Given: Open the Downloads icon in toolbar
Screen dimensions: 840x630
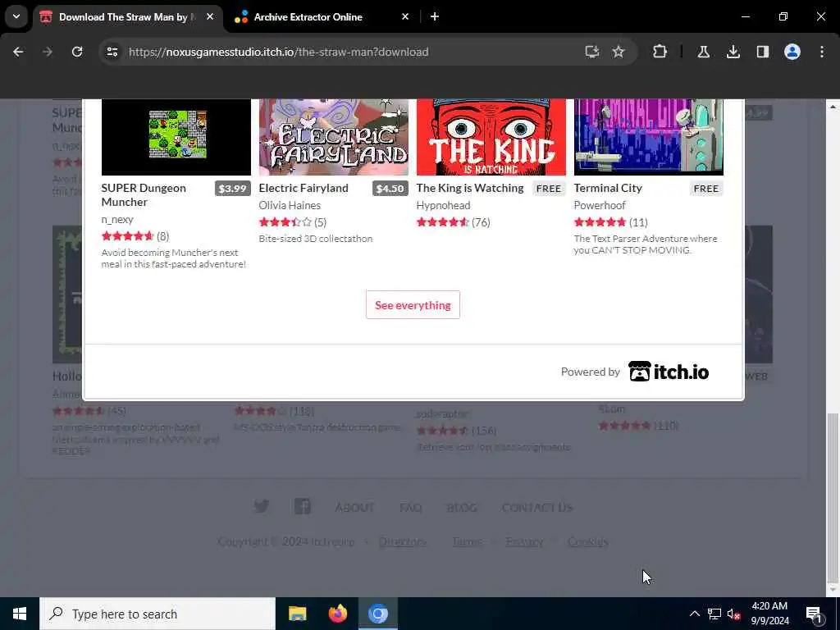Looking at the screenshot, I should pos(733,52).
